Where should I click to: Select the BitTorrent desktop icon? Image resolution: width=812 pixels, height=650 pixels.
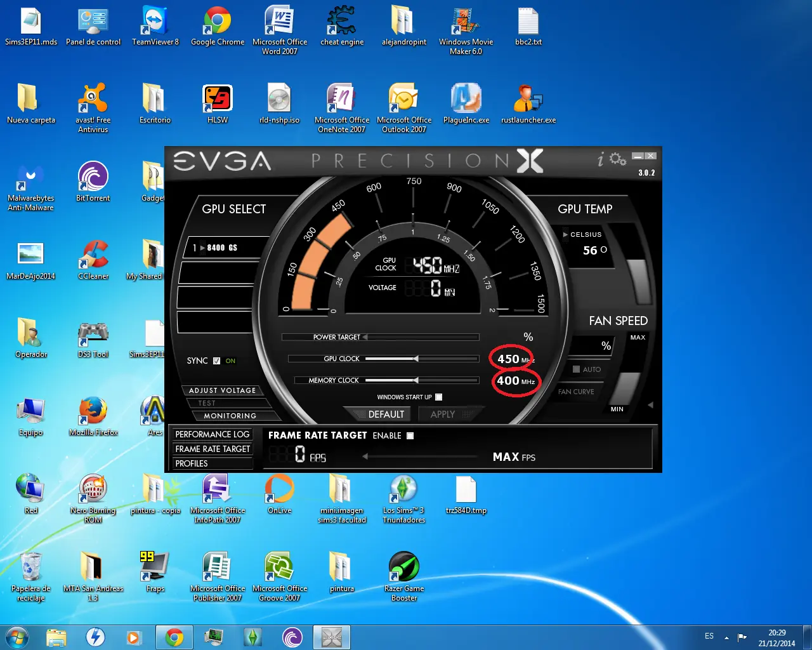93,182
